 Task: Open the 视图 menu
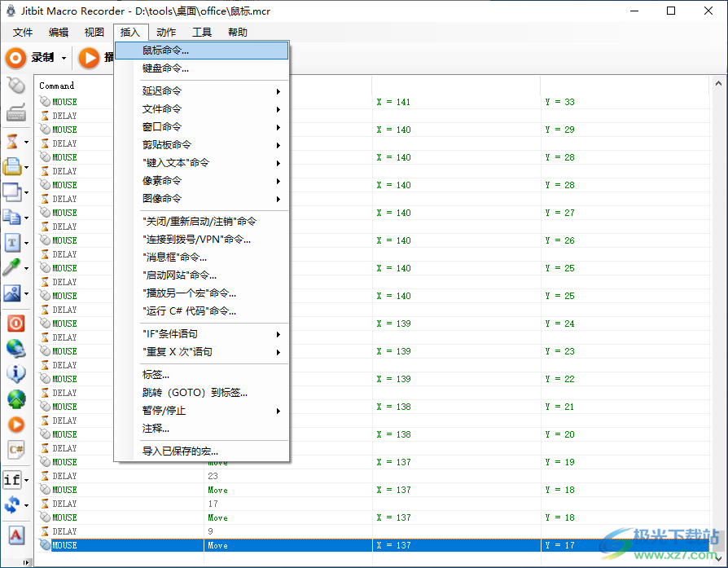94,32
